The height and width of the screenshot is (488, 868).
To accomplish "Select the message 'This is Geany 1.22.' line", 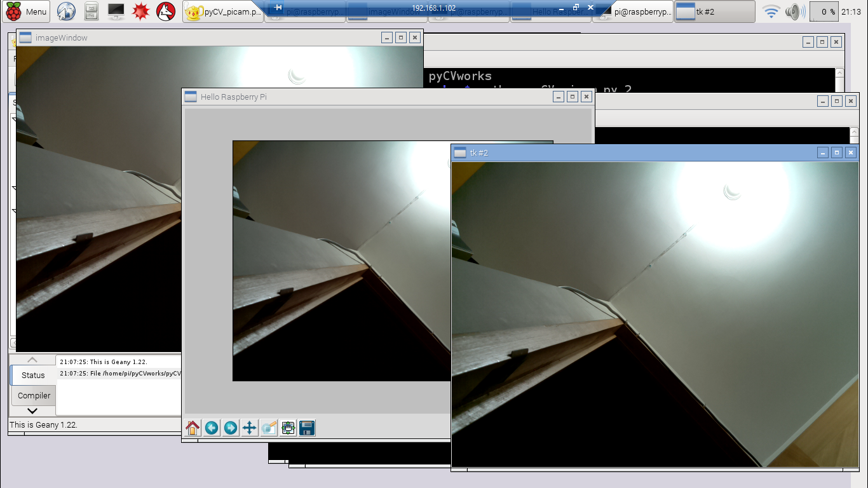I will [x=104, y=362].
